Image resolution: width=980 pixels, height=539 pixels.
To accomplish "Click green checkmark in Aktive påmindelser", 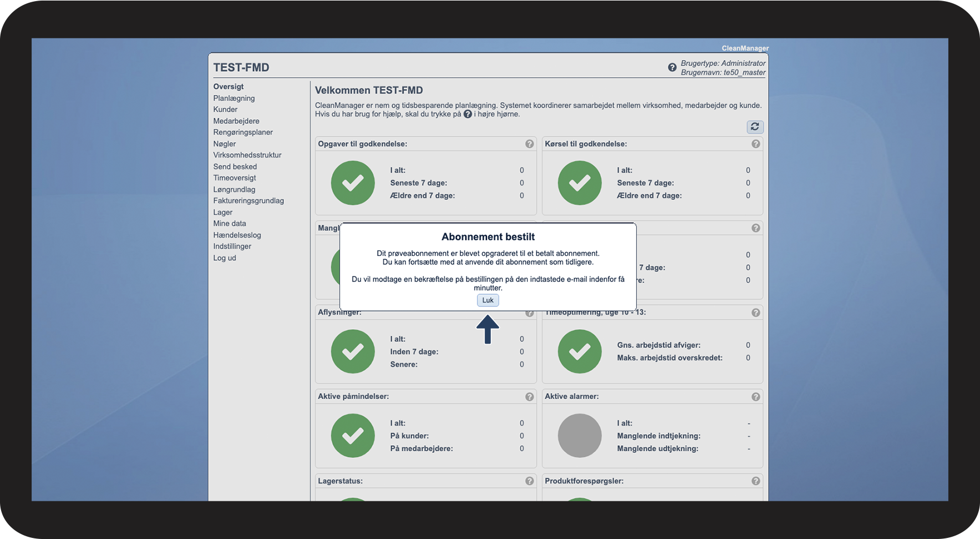I will pyautogui.click(x=353, y=436).
